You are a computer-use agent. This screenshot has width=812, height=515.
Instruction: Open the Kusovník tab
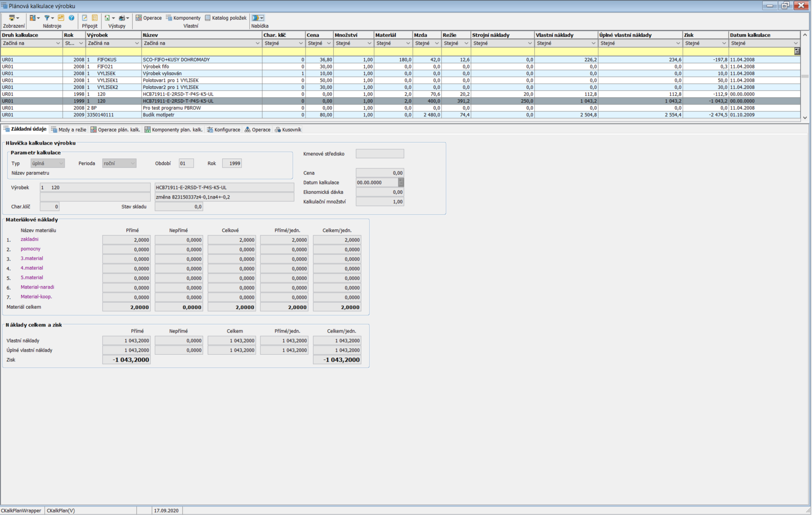pyautogui.click(x=288, y=130)
